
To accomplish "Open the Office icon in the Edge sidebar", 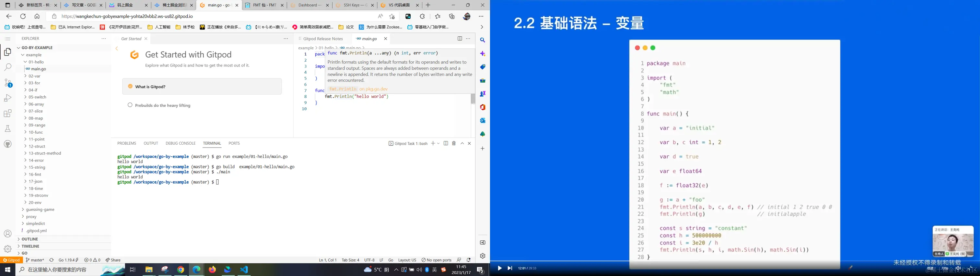I will coord(483,107).
